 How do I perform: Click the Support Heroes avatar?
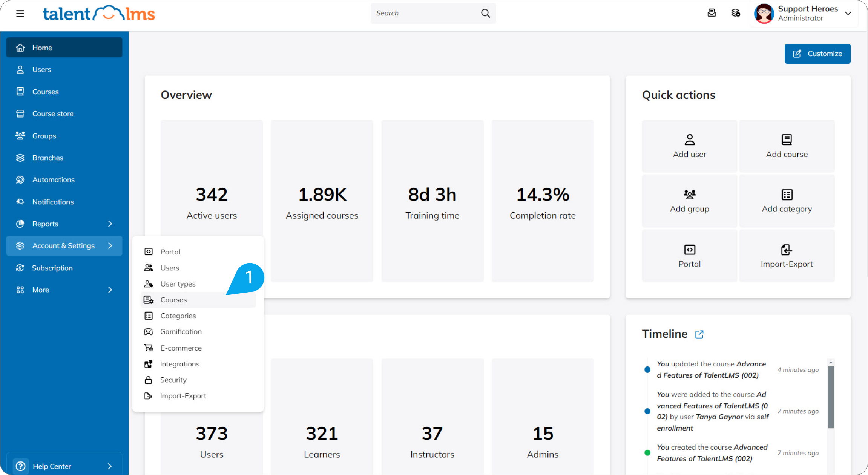(764, 14)
